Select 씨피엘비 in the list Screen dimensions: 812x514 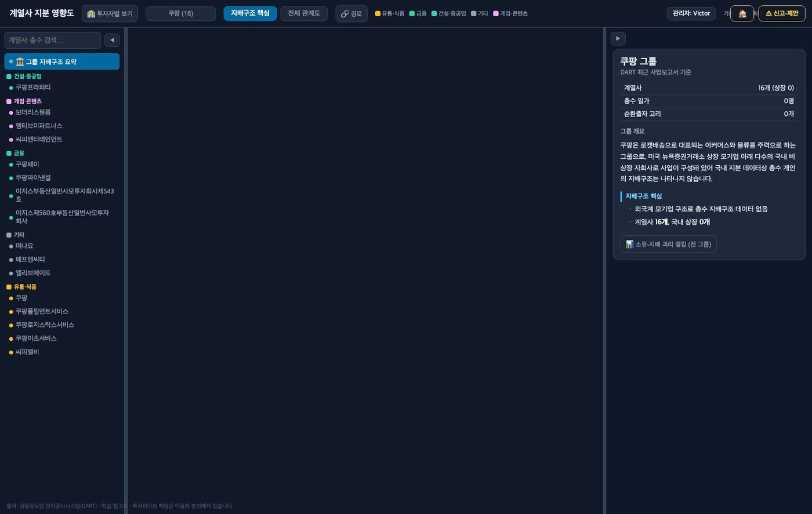pos(62,352)
